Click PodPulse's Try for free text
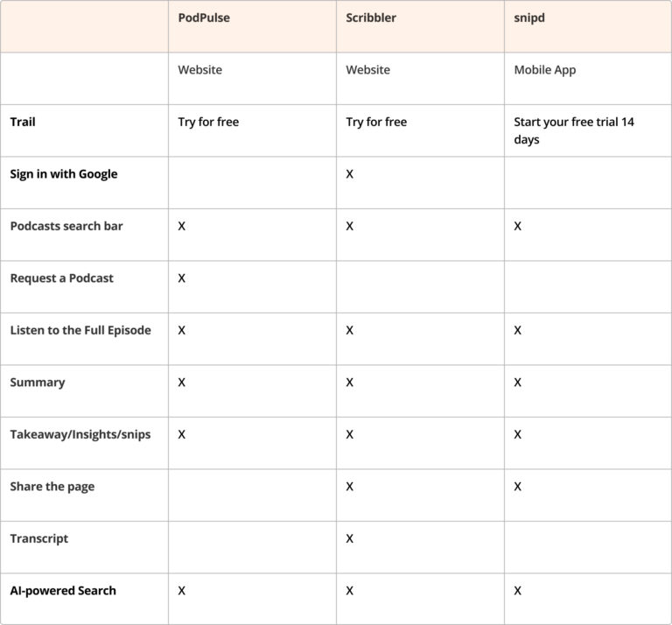The height and width of the screenshot is (625, 672). (x=208, y=122)
